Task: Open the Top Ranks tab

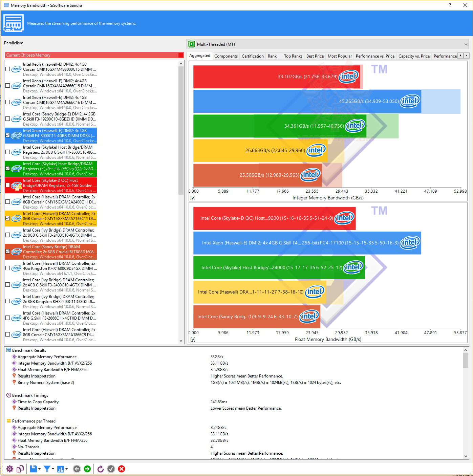Action: click(293, 56)
